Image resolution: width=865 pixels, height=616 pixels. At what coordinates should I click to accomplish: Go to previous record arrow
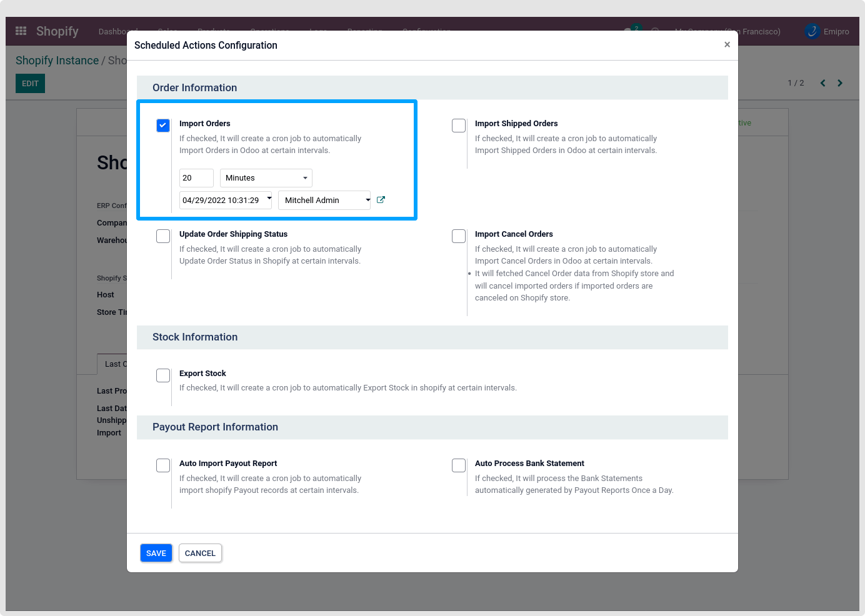822,83
